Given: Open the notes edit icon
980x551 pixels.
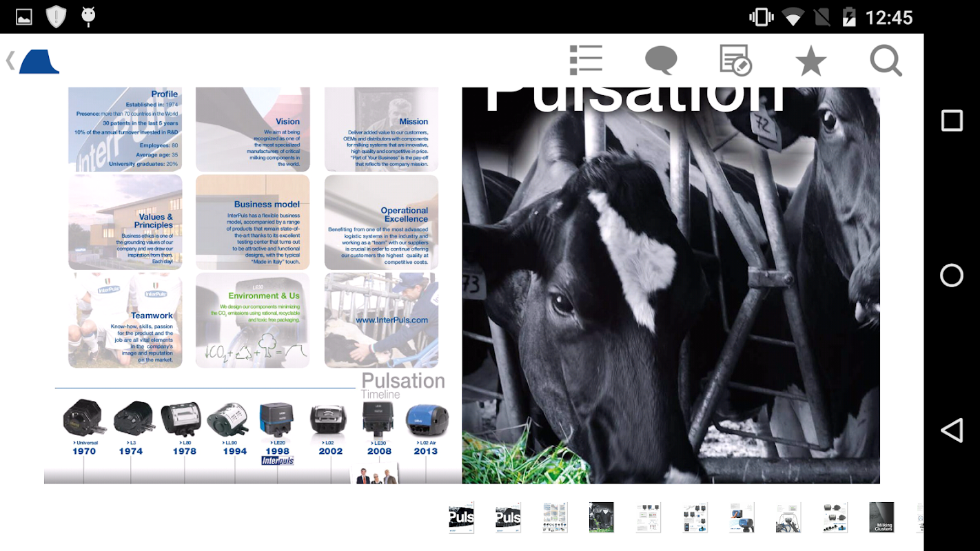Looking at the screenshot, I should pos(735,61).
